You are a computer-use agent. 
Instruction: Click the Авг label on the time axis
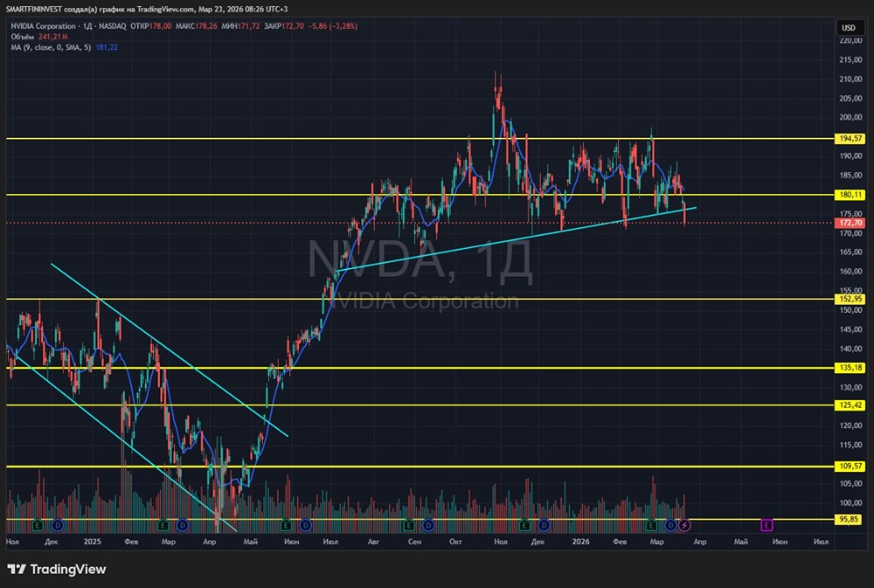point(373,541)
